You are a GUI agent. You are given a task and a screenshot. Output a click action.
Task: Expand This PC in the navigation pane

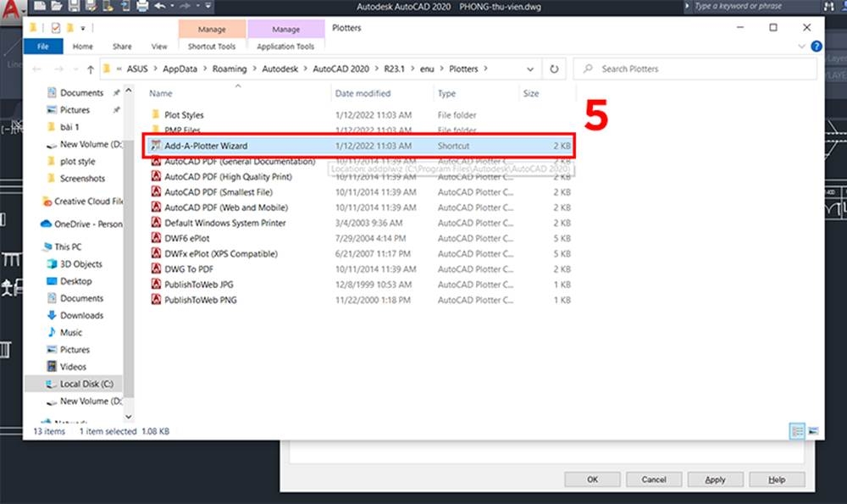coord(40,246)
